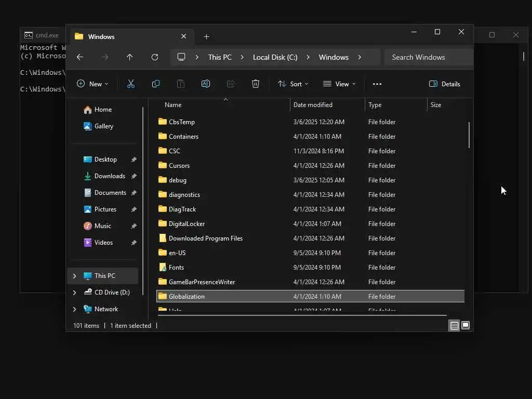Select the Containers folder
The image size is (532, 399).
(x=310, y=137)
